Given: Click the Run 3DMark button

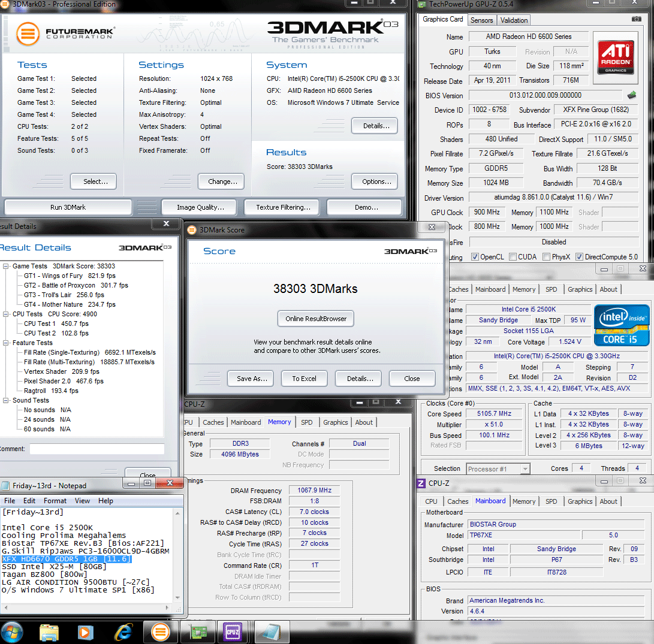Looking at the screenshot, I should pos(68,207).
